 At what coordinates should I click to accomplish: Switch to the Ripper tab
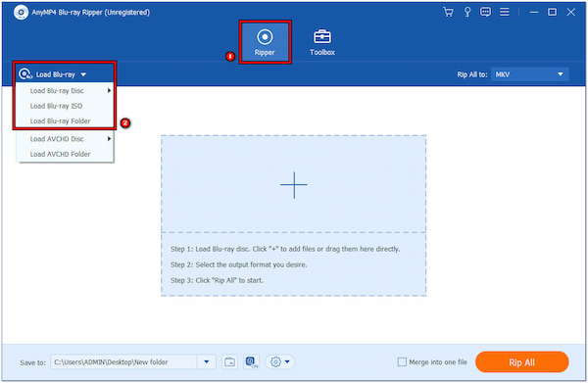click(x=265, y=42)
